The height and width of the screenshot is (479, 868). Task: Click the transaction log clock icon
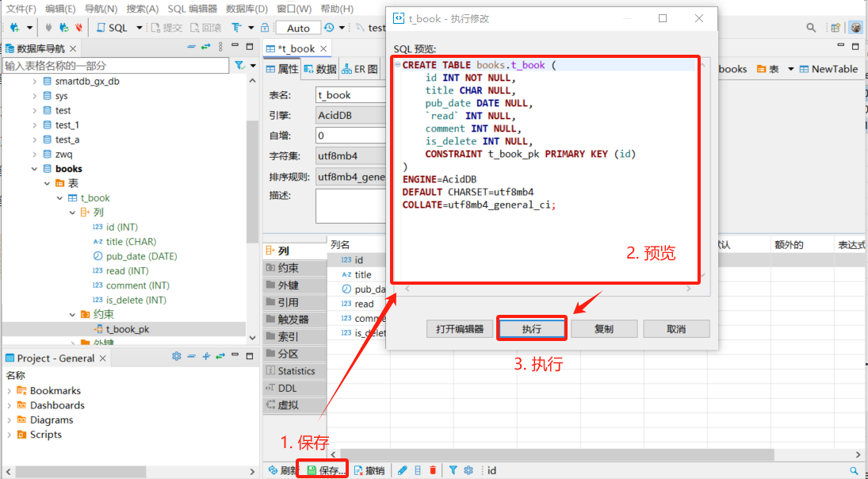(329, 28)
